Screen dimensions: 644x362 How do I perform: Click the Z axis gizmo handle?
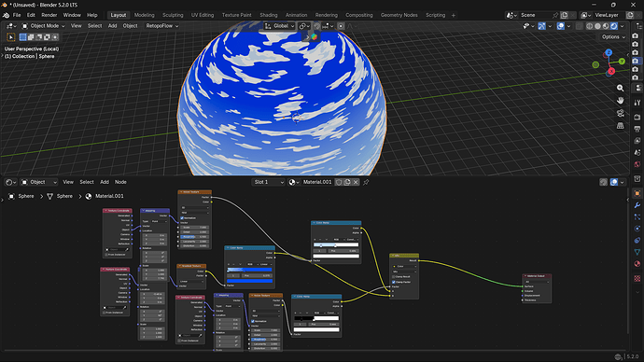point(609,52)
